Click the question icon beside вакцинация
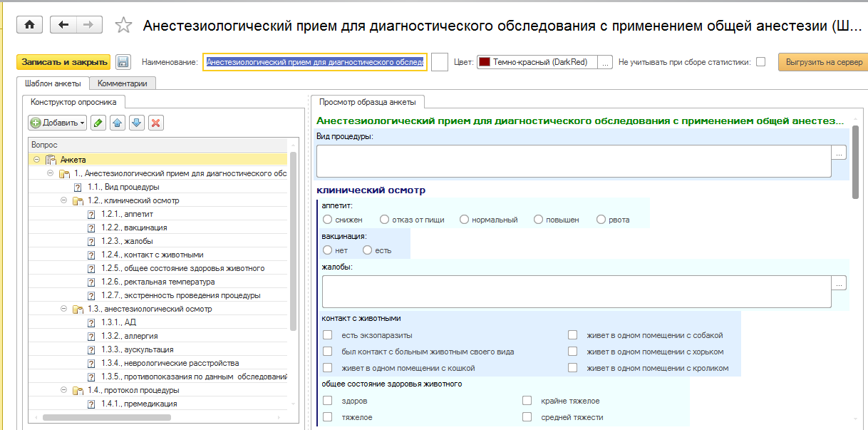868x430 pixels. (91, 227)
